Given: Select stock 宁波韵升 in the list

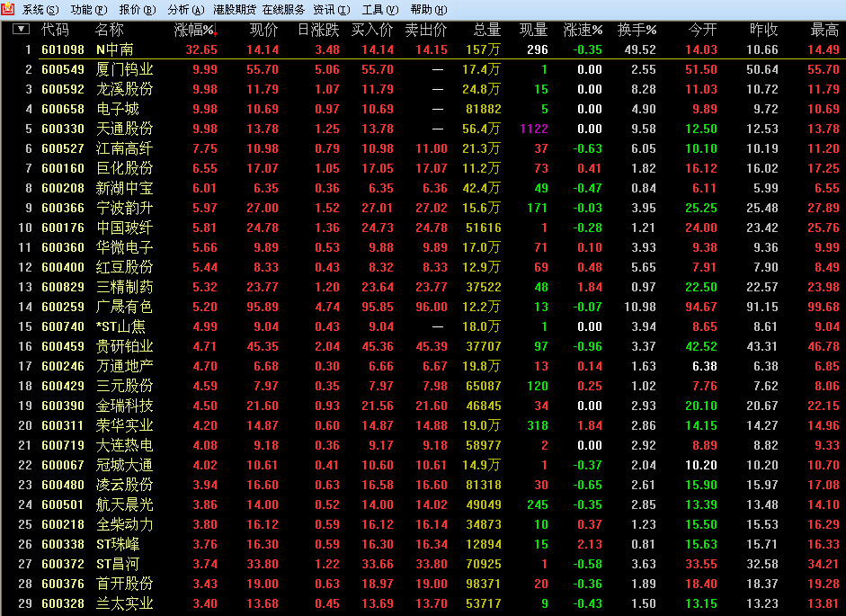Looking at the screenshot, I should point(125,208).
